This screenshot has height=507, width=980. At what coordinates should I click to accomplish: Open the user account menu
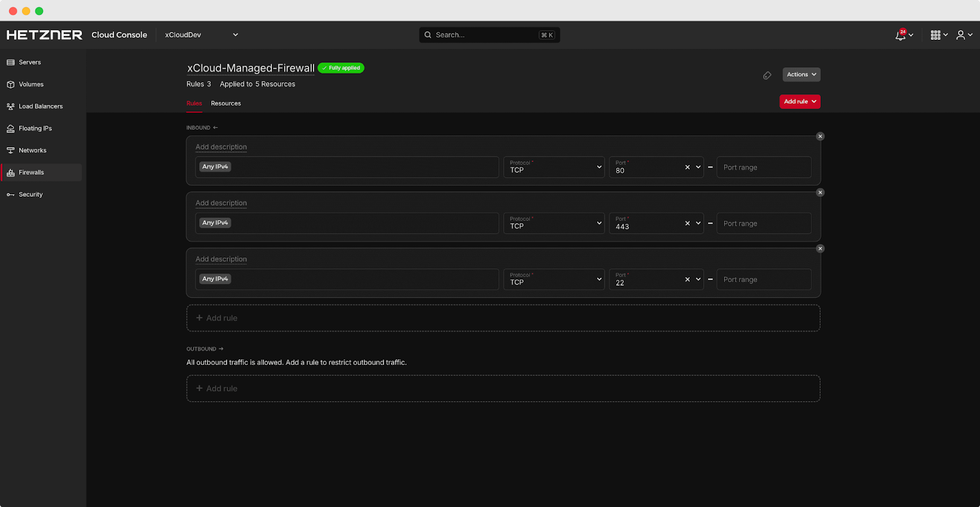click(964, 35)
